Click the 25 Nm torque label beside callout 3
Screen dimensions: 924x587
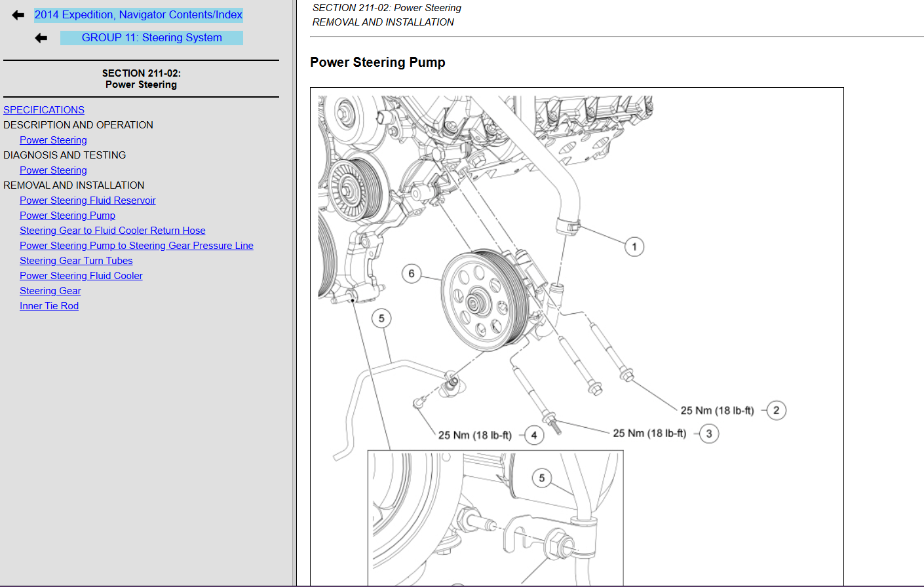[x=649, y=434]
